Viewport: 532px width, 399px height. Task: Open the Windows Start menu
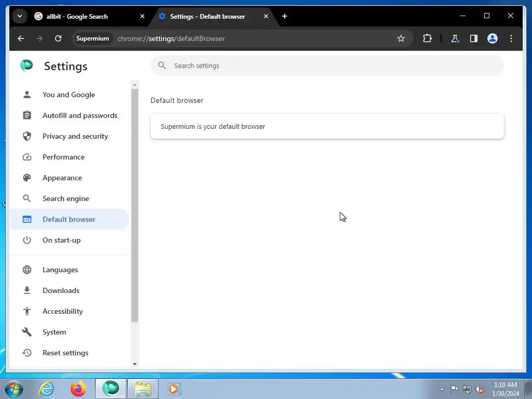point(14,389)
